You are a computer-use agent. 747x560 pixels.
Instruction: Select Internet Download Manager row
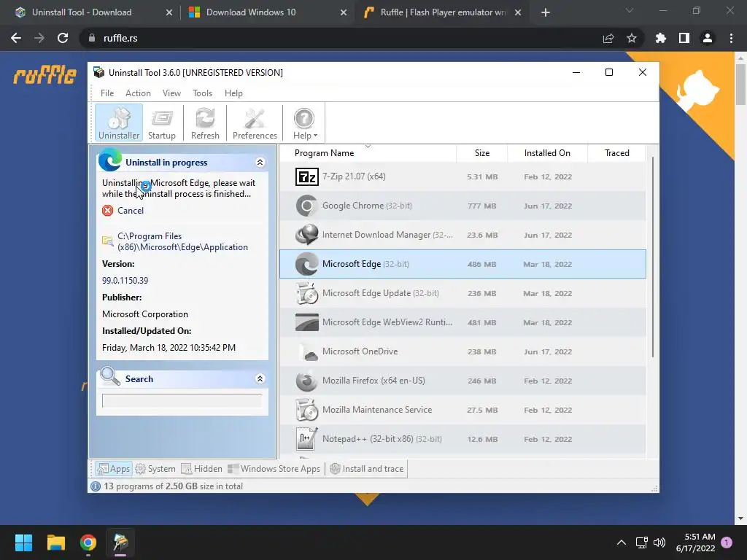click(462, 235)
